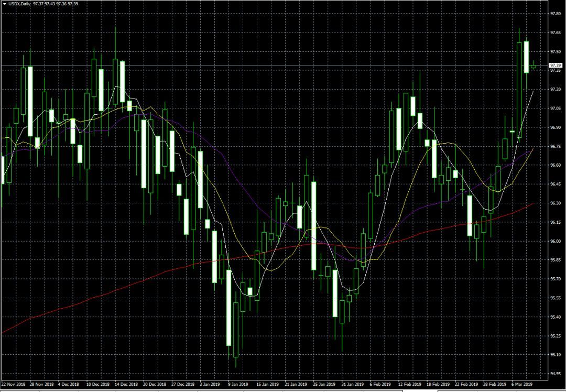Expand the arrow beside USDX,Daily

pos(4,4)
